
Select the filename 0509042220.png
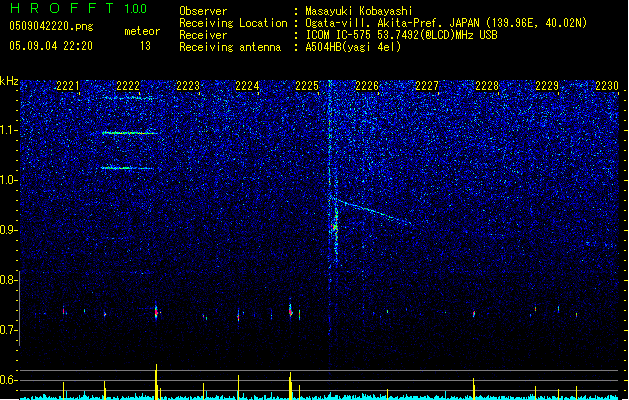tap(51, 26)
